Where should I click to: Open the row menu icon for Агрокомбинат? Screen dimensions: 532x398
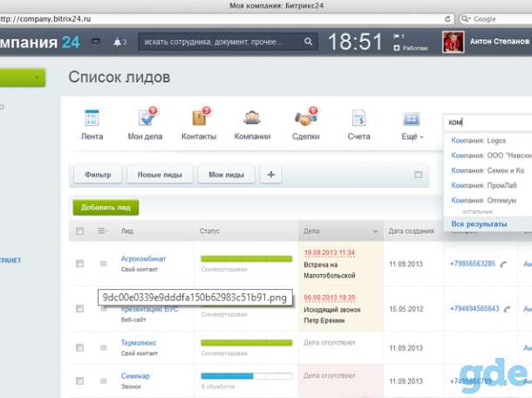(x=104, y=264)
